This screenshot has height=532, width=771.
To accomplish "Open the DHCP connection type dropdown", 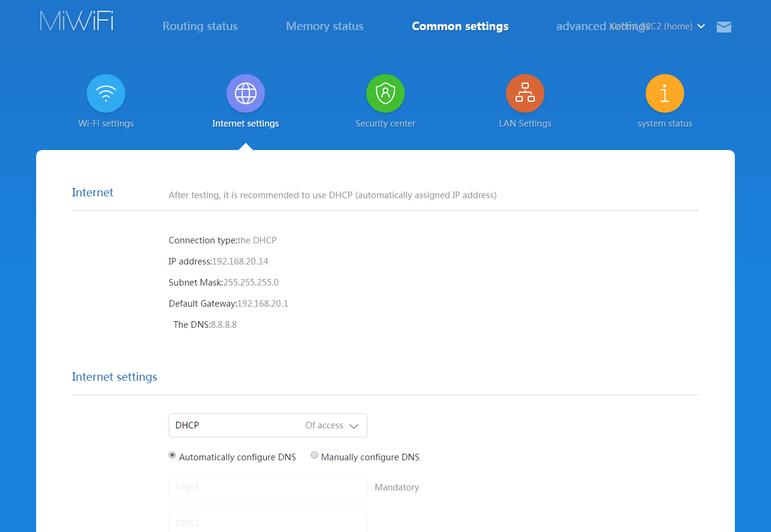I will point(267,425).
